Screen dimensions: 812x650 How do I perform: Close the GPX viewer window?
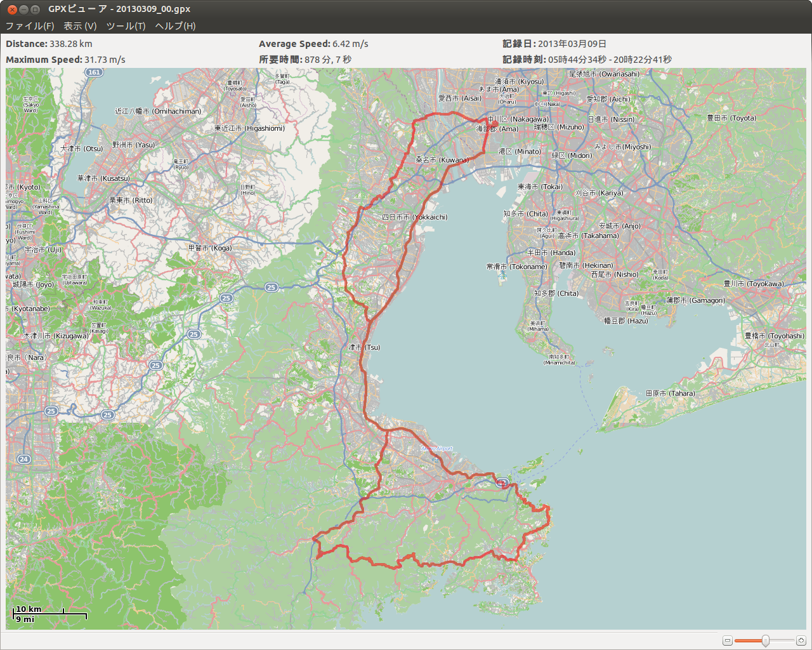tap(12, 10)
